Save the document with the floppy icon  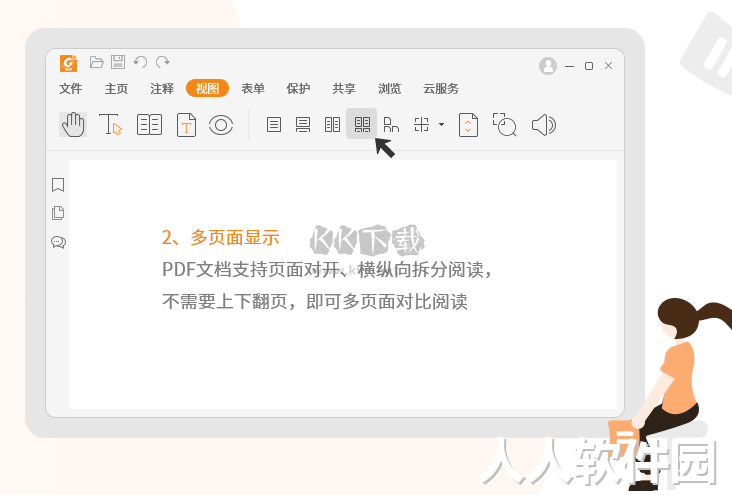click(118, 62)
